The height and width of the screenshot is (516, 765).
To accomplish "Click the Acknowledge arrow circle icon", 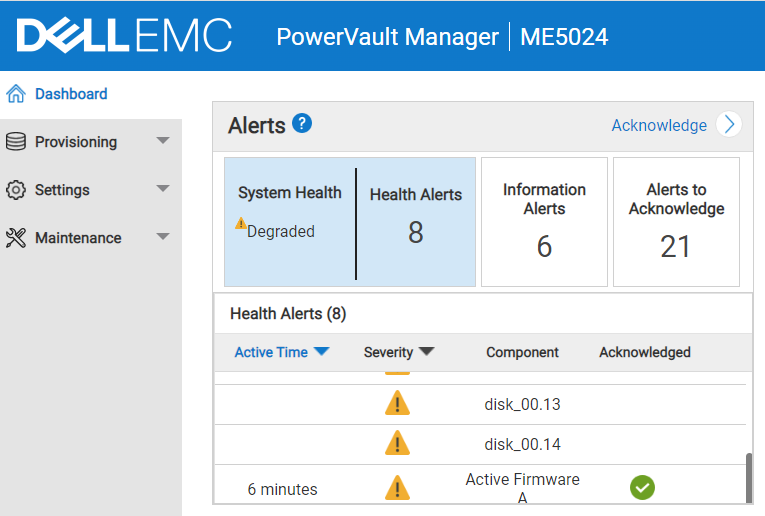I will (730, 124).
